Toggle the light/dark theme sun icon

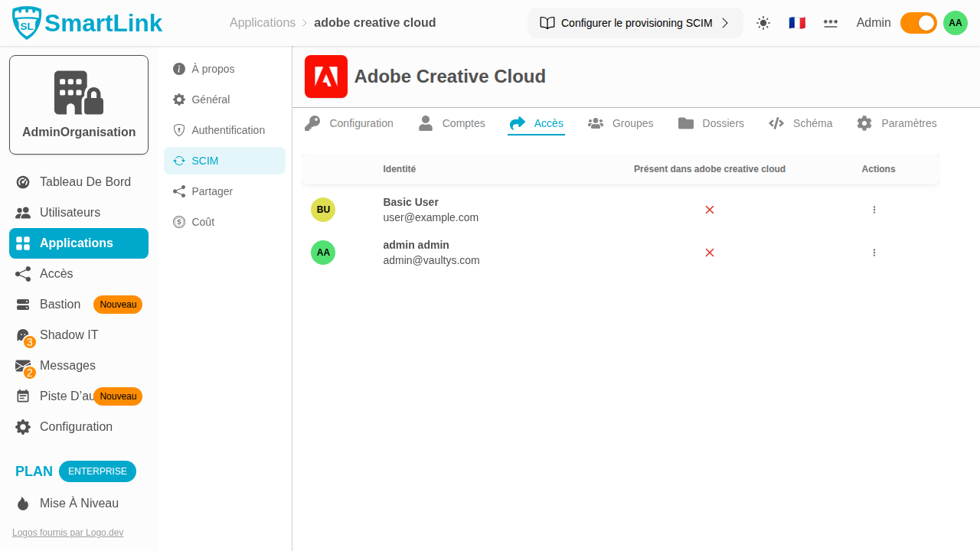763,23
